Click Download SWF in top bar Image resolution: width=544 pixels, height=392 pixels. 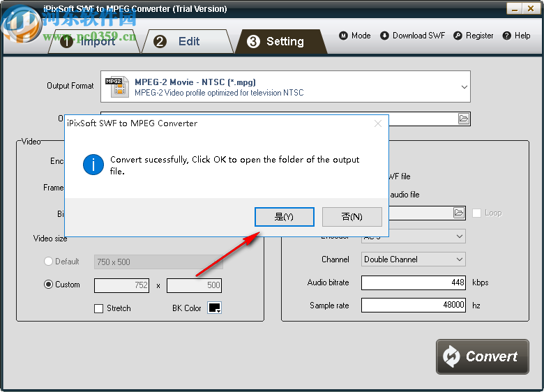[x=412, y=36]
